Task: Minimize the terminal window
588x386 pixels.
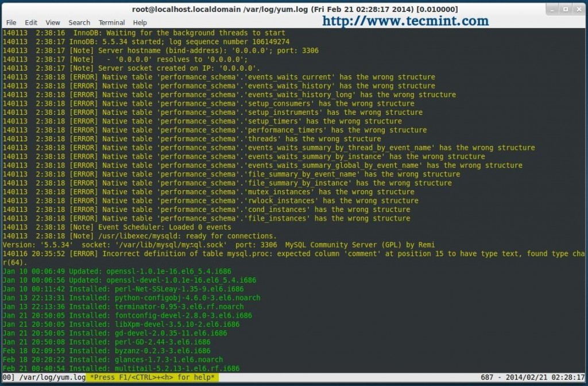Action: [x=552, y=9]
